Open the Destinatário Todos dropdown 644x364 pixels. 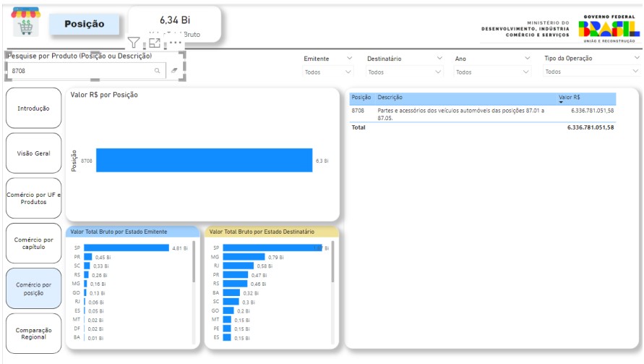click(403, 72)
